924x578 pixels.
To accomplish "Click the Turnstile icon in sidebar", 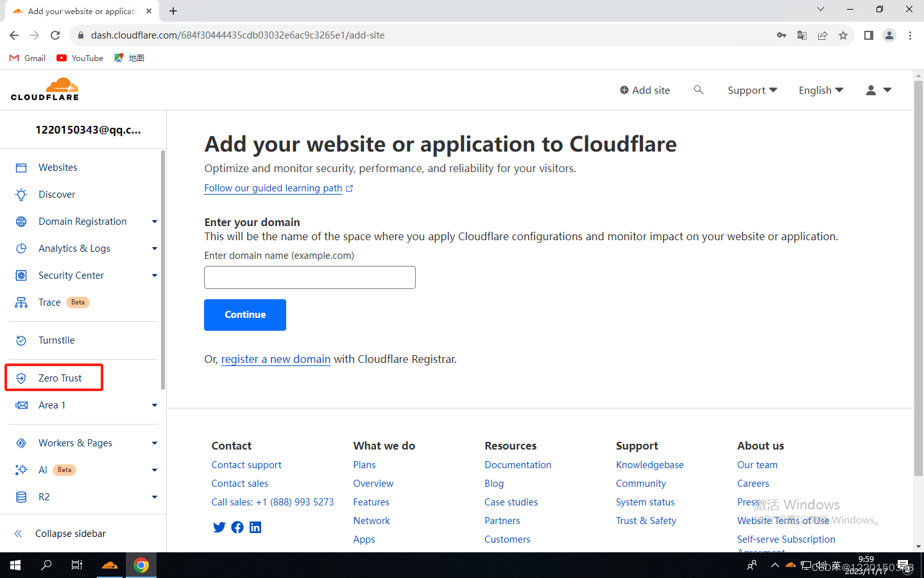I will pos(21,340).
